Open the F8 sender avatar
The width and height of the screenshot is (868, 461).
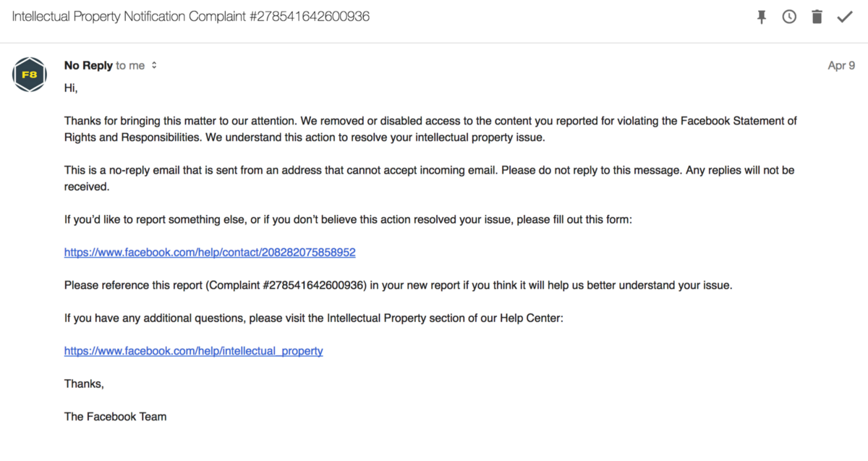pyautogui.click(x=30, y=74)
